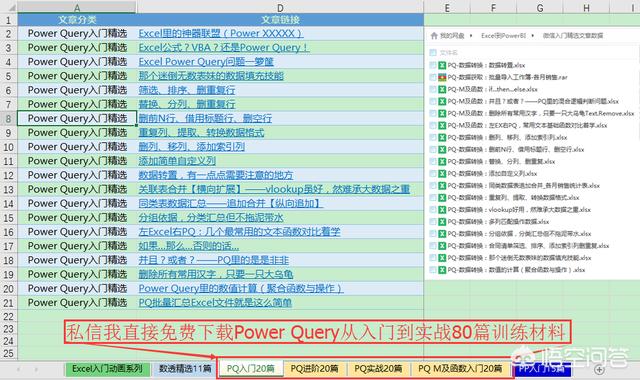
Task: Tick the checkbox for vlookup好用 file
Action: (x=433, y=209)
